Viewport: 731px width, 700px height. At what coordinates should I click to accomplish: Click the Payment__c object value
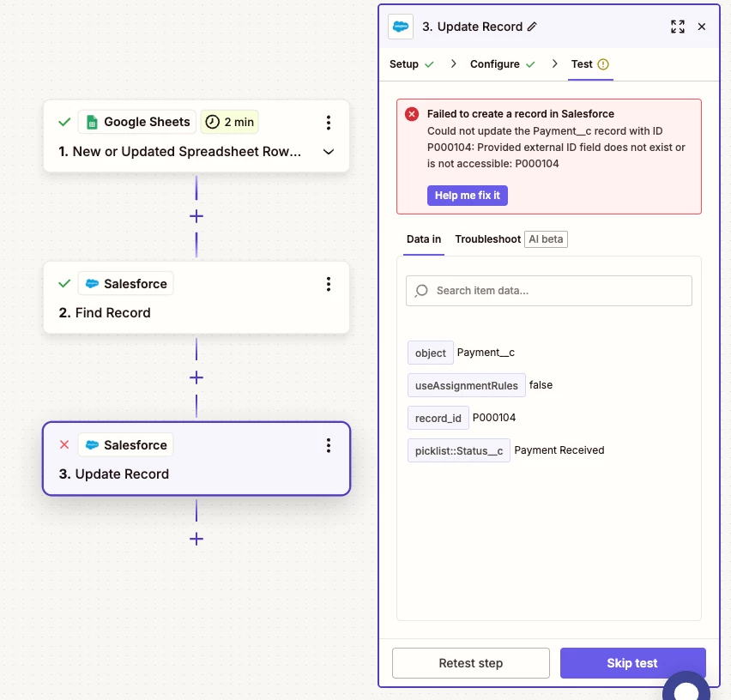pyautogui.click(x=486, y=353)
